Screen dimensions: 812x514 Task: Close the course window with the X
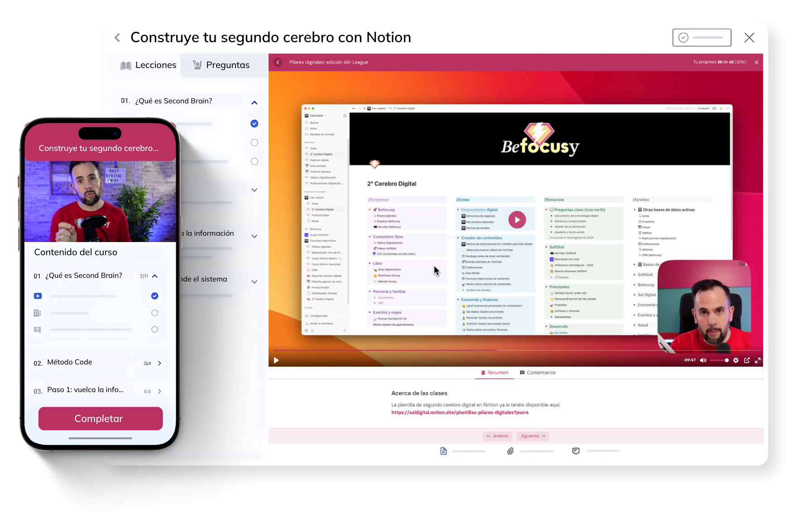(750, 38)
